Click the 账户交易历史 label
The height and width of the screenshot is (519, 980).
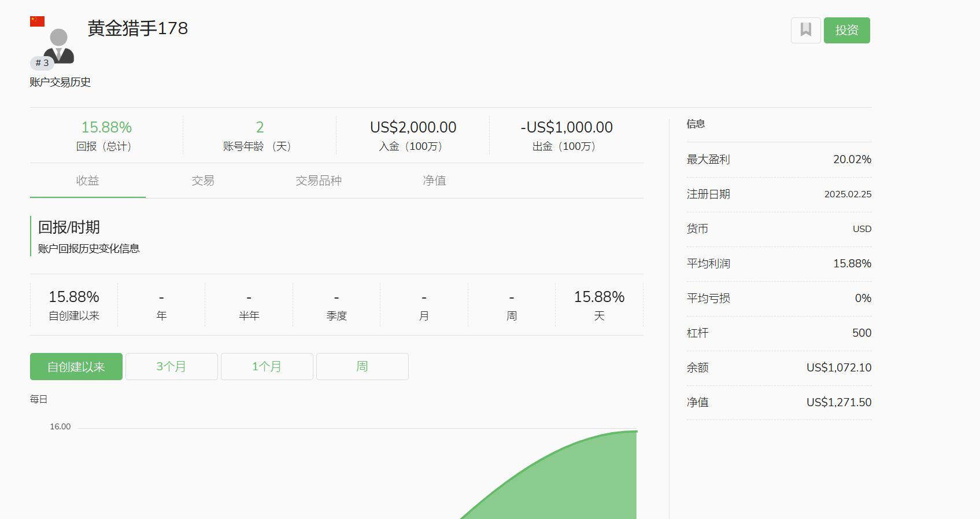[x=60, y=82]
